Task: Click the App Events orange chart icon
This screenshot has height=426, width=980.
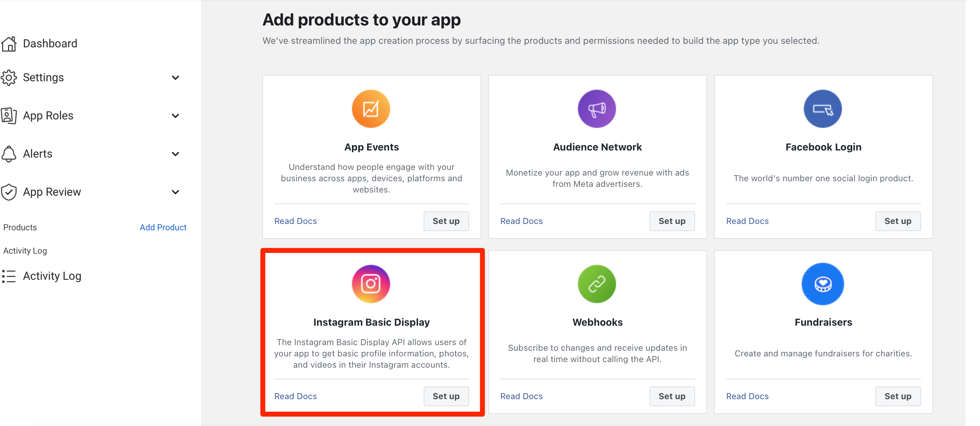Action: tap(371, 109)
